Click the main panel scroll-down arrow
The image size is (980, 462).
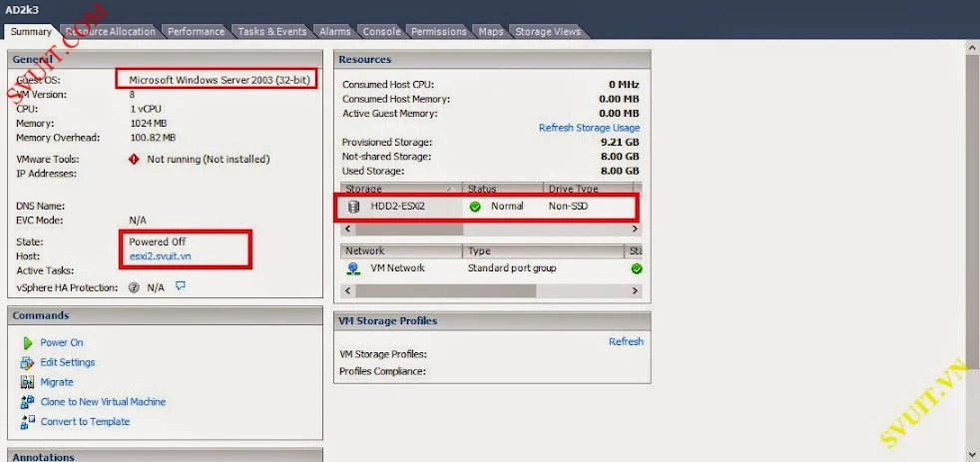point(972,454)
